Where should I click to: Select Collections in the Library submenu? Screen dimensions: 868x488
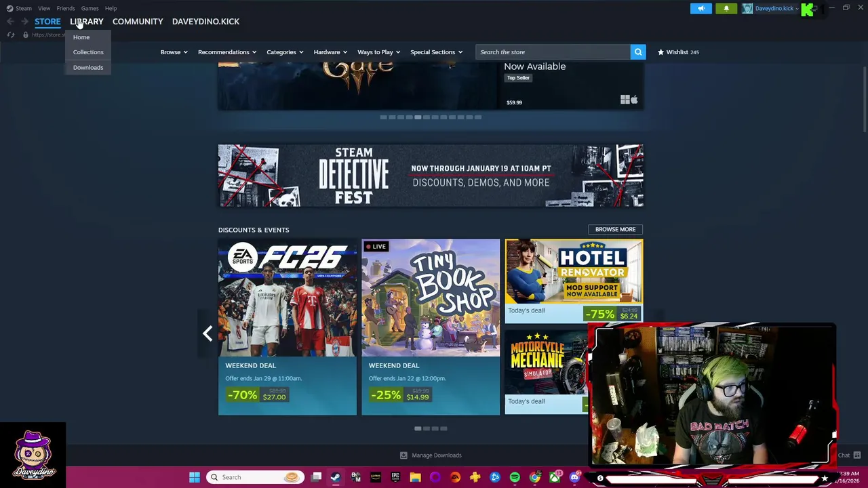[88, 52]
